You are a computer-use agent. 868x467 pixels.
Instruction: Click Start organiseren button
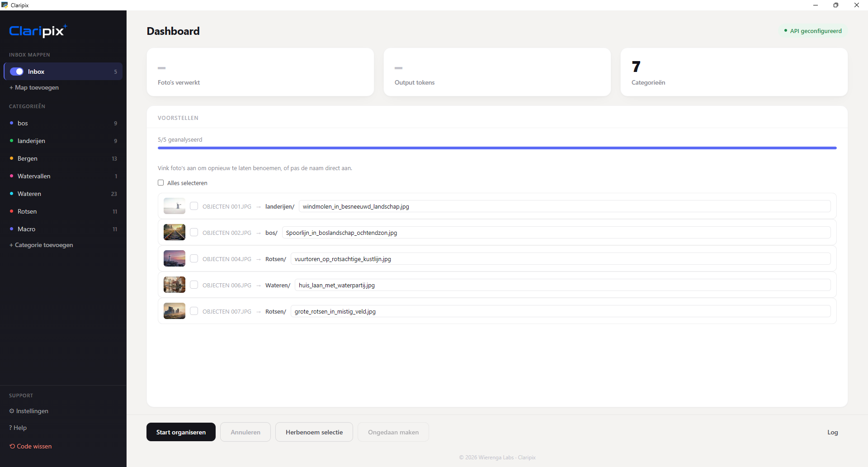pos(181,432)
